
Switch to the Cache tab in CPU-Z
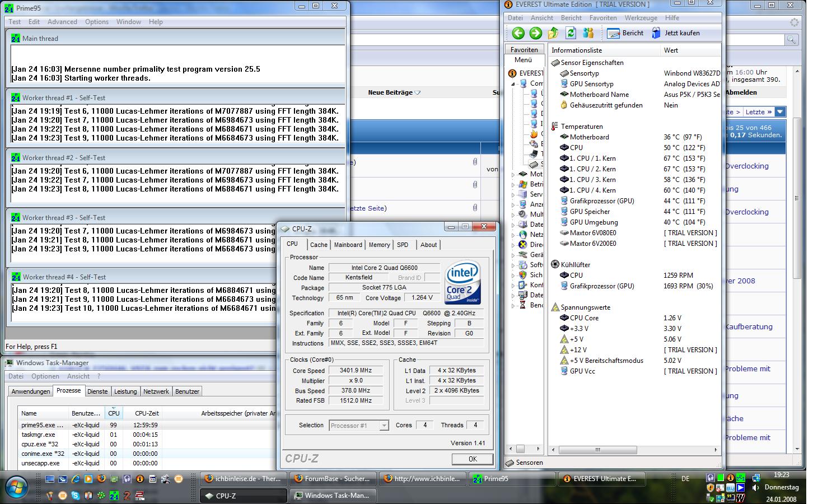click(319, 245)
